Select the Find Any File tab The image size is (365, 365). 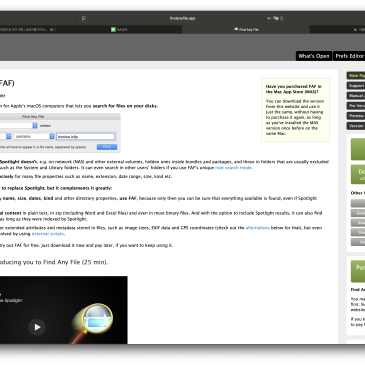pos(246,29)
